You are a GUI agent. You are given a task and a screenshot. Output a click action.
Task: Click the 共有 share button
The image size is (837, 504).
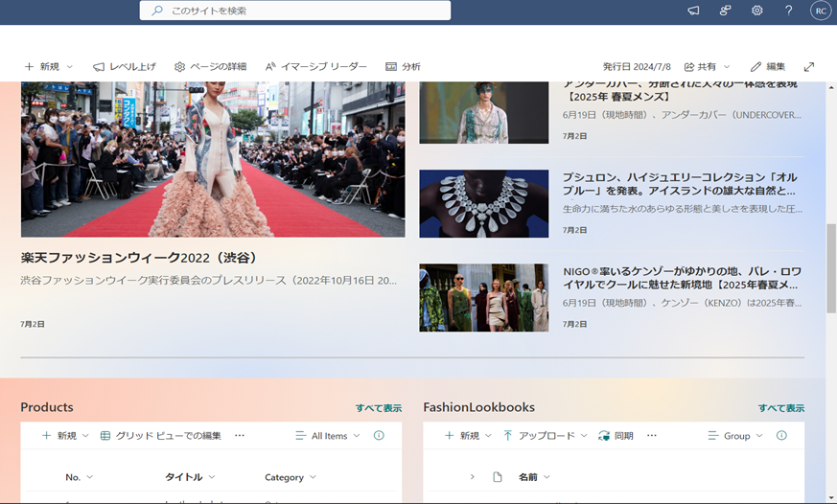click(x=700, y=67)
